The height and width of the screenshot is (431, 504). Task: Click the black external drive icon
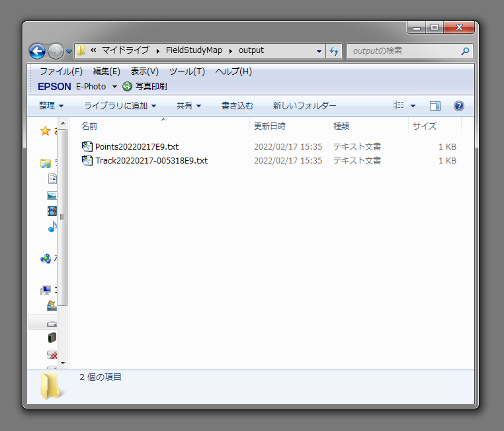pos(52,338)
